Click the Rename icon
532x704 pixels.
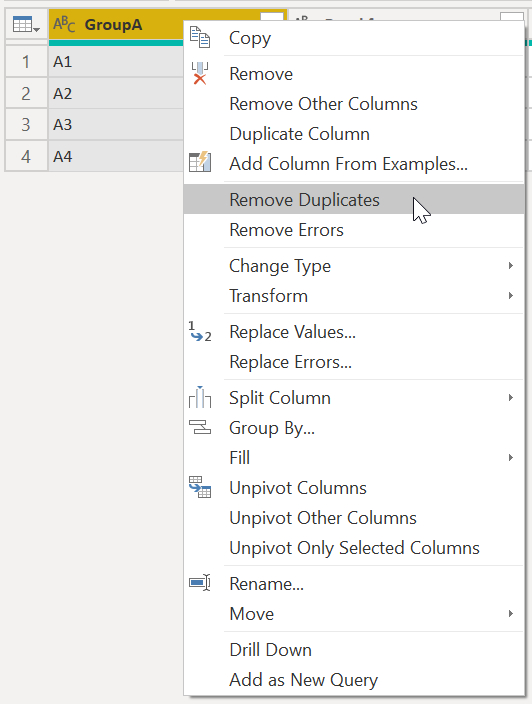pyautogui.click(x=200, y=583)
